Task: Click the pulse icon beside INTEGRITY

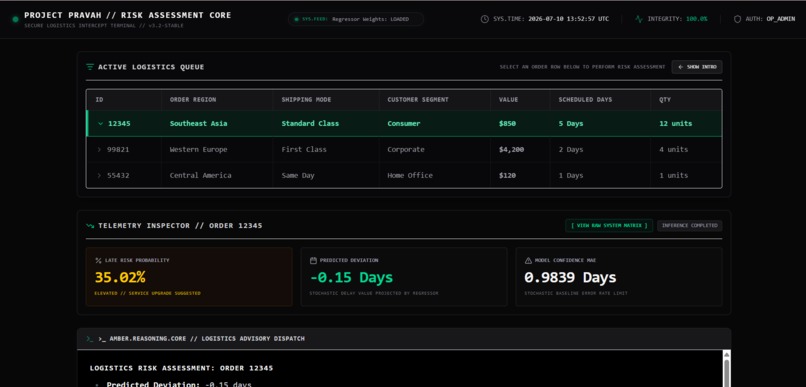Action: pos(638,19)
